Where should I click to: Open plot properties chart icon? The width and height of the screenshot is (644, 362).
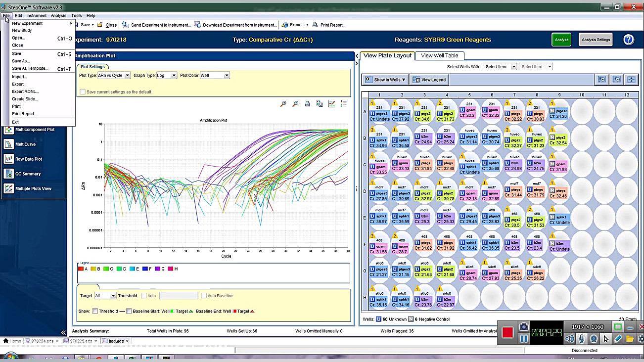pyautogui.click(x=331, y=104)
